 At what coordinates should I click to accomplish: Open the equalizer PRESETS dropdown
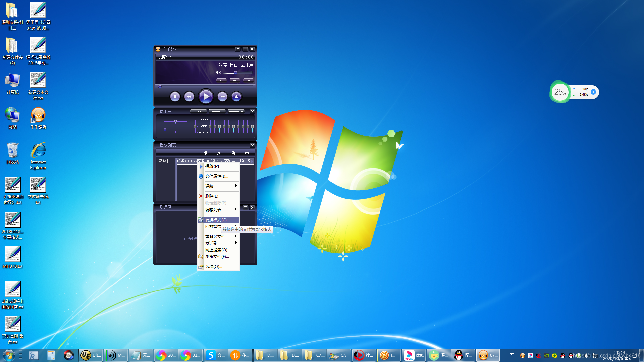point(236,111)
